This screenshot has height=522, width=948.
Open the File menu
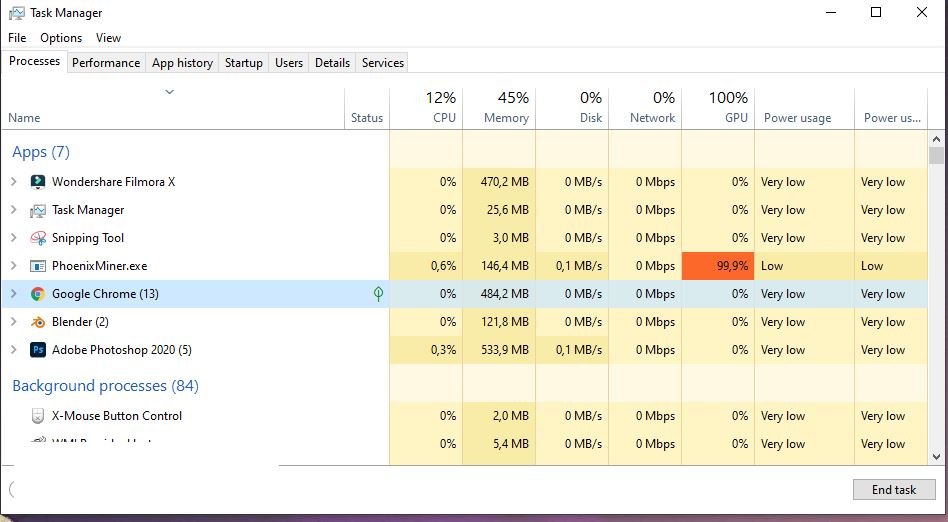[x=17, y=38]
